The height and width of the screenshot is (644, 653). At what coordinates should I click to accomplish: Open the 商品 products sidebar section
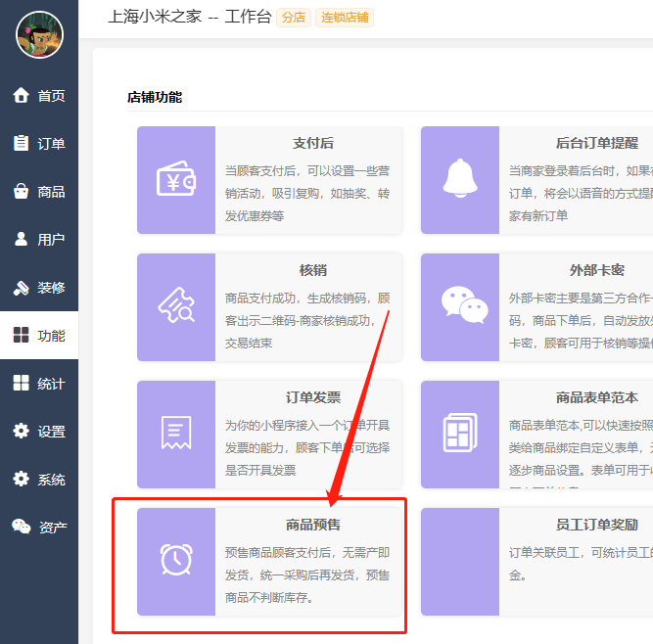pos(39,192)
